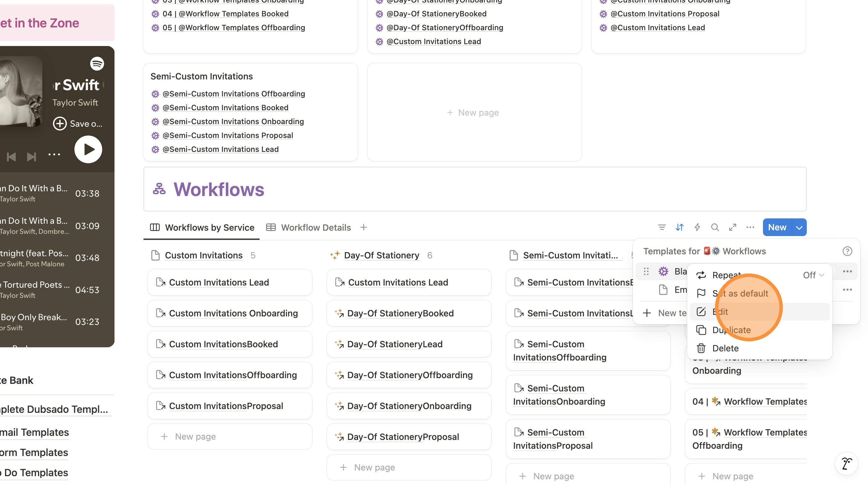Choose Duplicate from template context menu

point(759,330)
